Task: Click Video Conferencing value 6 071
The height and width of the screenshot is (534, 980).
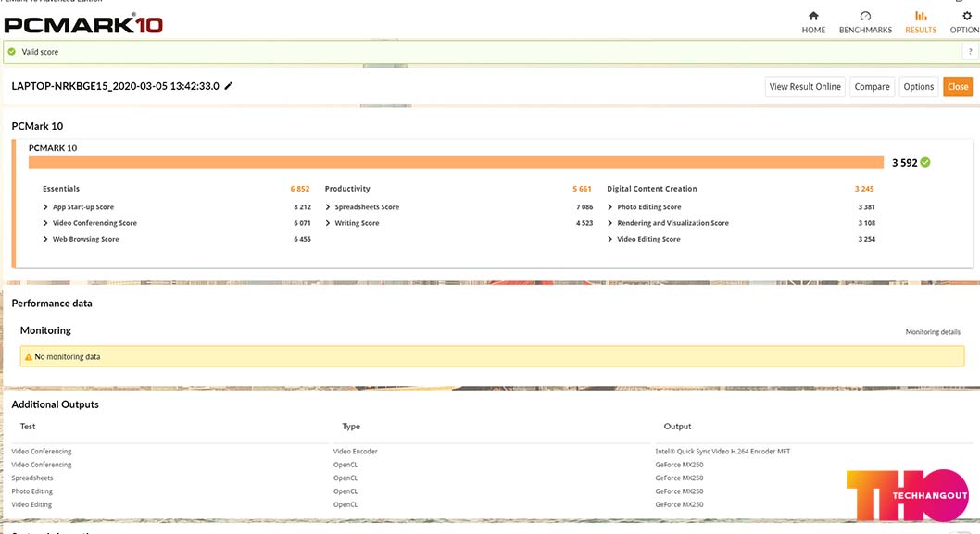Action: [x=303, y=223]
